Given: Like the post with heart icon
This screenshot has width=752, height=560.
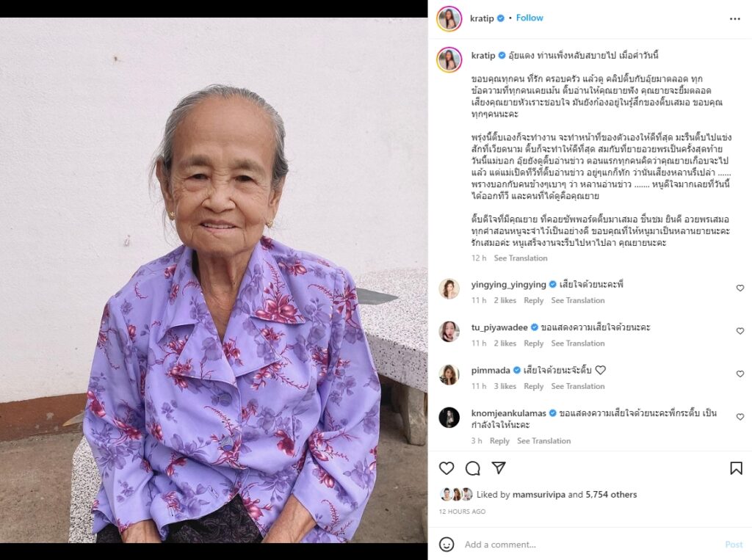Looking at the screenshot, I should pos(446,468).
